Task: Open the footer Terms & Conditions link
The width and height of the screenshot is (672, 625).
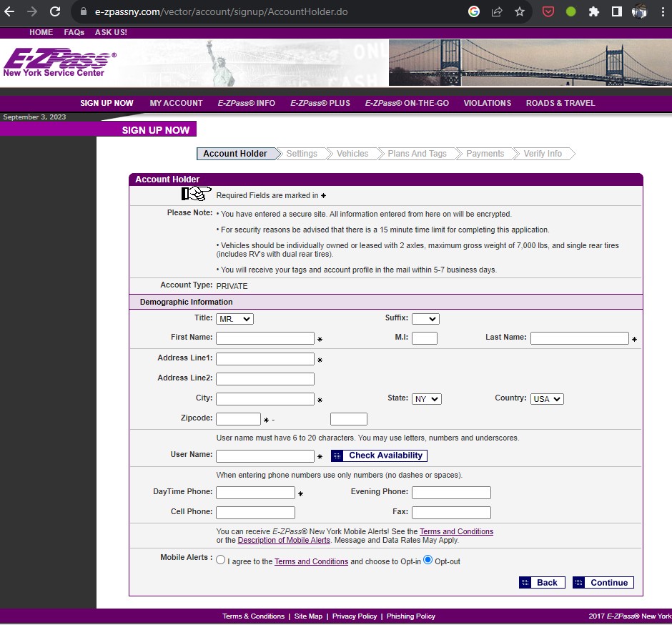Action: point(253,616)
